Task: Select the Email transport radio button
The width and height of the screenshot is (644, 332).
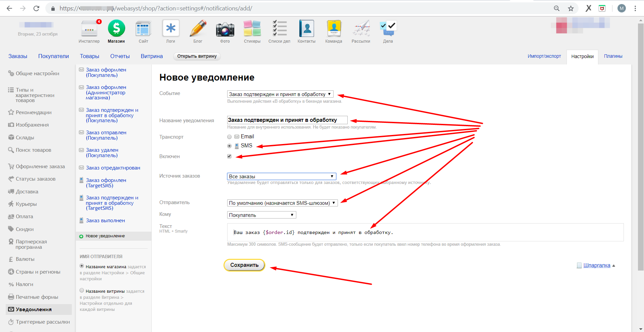Action: (229, 137)
